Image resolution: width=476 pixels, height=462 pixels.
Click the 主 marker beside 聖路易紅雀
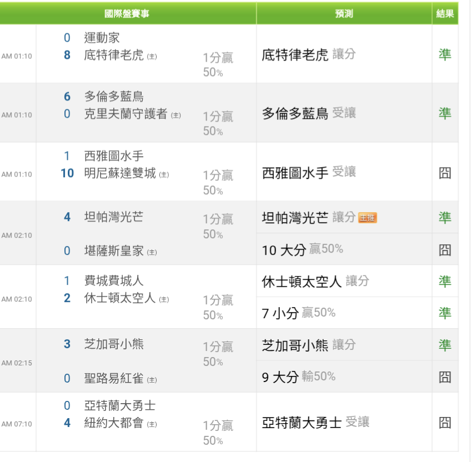(x=152, y=380)
